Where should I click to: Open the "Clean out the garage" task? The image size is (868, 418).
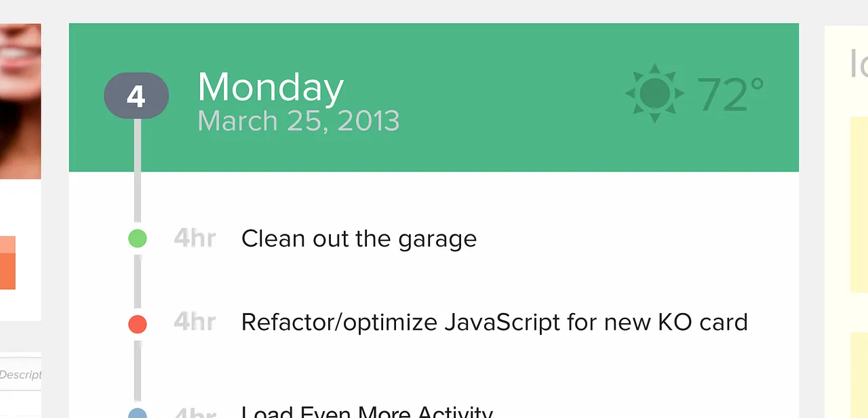click(x=359, y=238)
